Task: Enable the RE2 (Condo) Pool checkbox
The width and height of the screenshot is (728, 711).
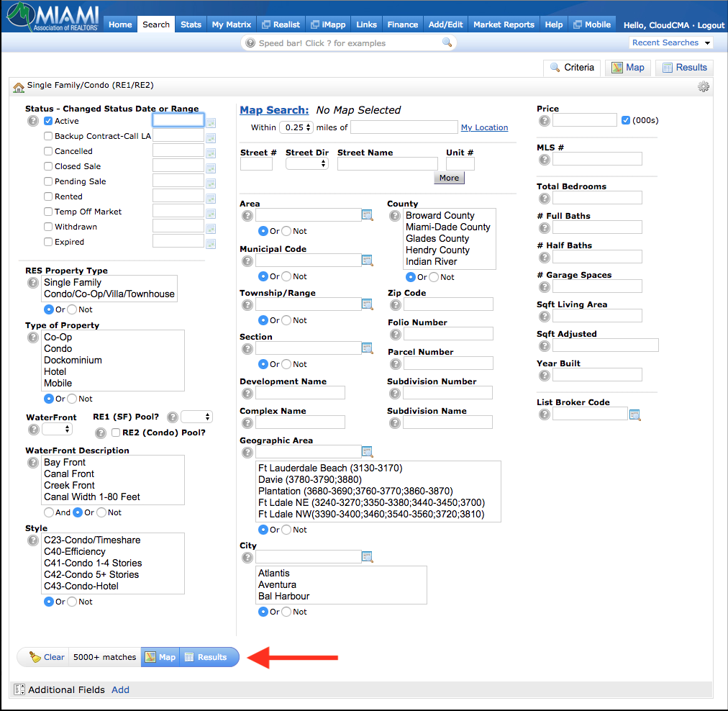Action: pyautogui.click(x=116, y=433)
